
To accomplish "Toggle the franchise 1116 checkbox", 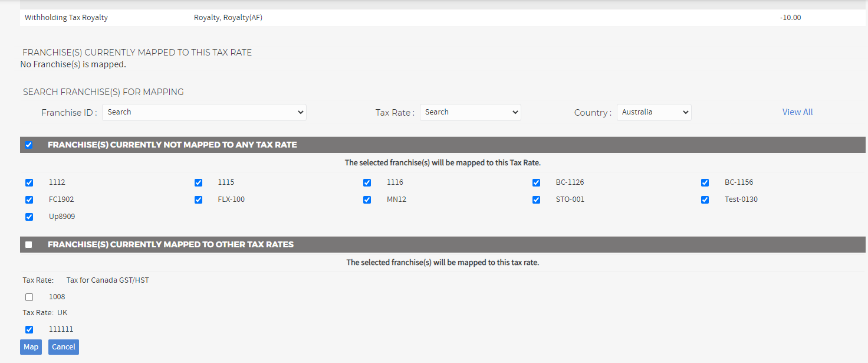I will pos(367,183).
